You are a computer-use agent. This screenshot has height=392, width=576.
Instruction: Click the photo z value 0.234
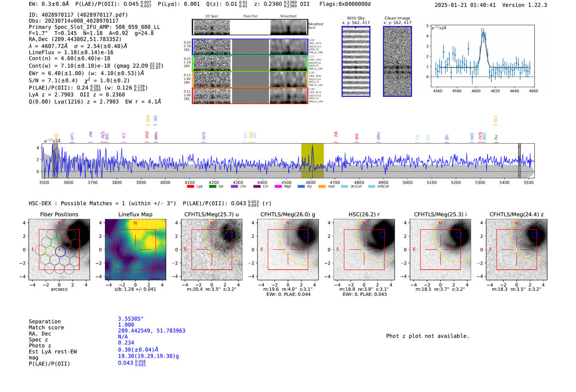126,343
